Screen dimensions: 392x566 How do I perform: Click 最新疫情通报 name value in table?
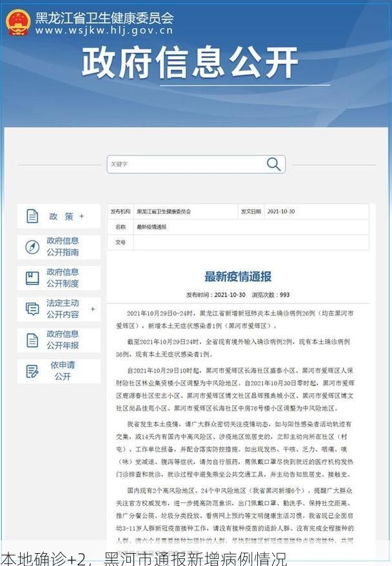[x=152, y=227]
